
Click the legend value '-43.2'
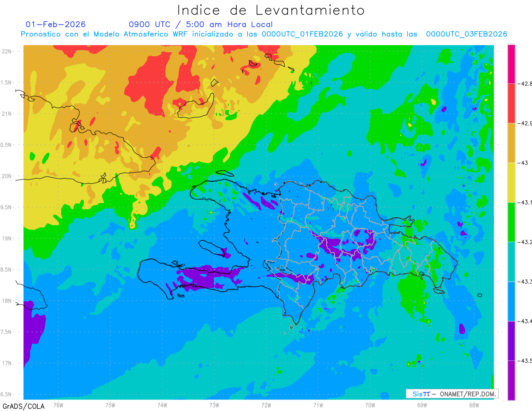(x=525, y=242)
